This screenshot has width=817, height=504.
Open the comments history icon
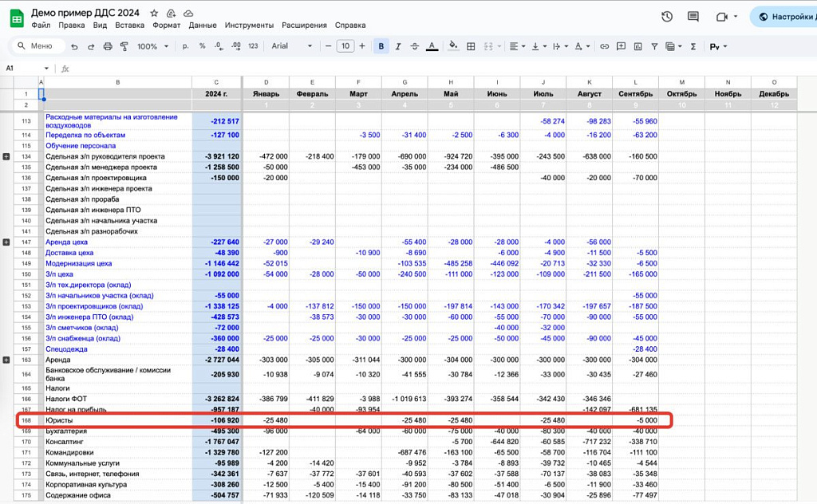point(693,17)
